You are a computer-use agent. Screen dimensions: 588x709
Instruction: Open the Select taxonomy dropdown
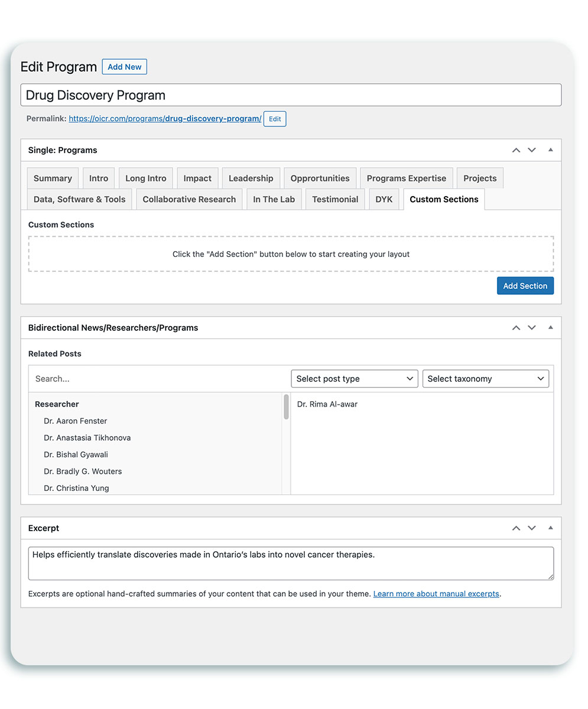(x=485, y=379)
